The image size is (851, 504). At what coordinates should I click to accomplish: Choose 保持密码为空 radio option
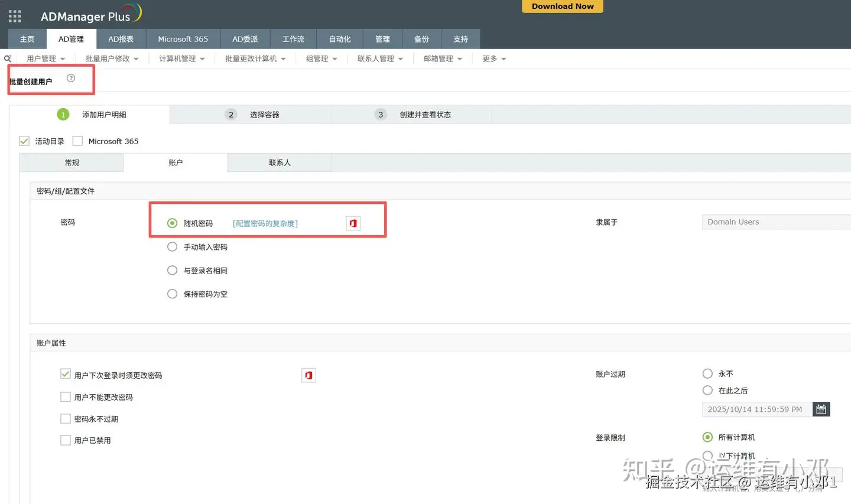(172, 294)
